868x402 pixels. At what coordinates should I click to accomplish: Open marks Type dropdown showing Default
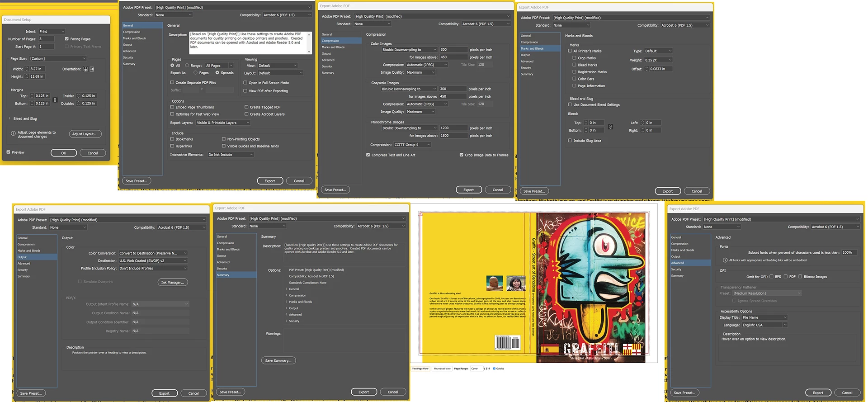tap(659, 51)
